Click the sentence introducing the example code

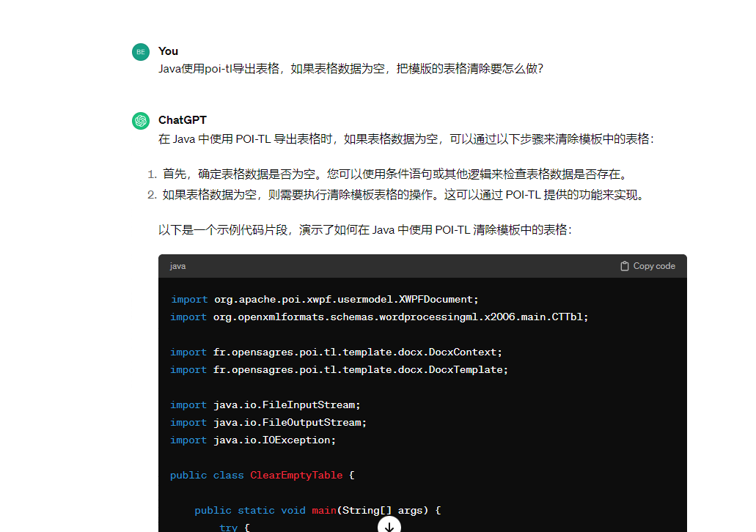[364, 230]
